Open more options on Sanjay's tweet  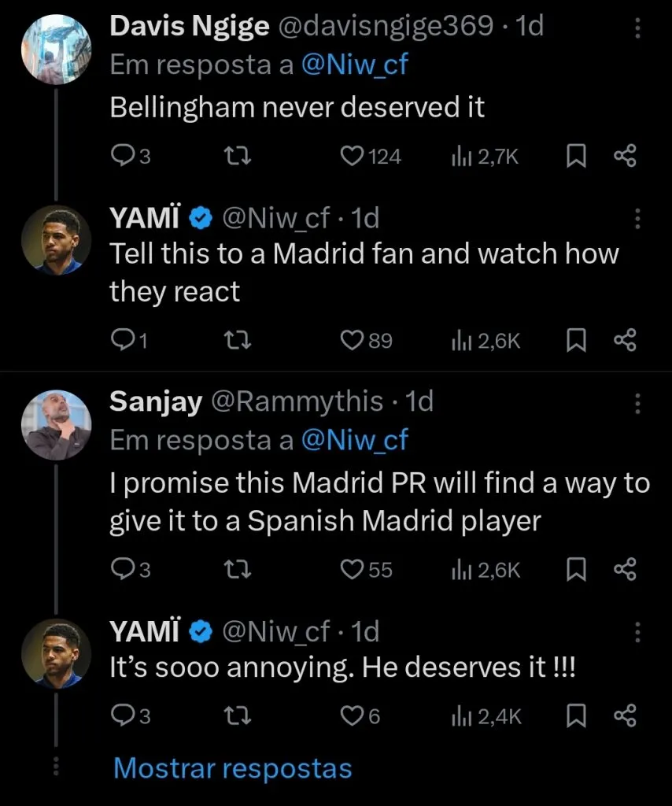637,404
